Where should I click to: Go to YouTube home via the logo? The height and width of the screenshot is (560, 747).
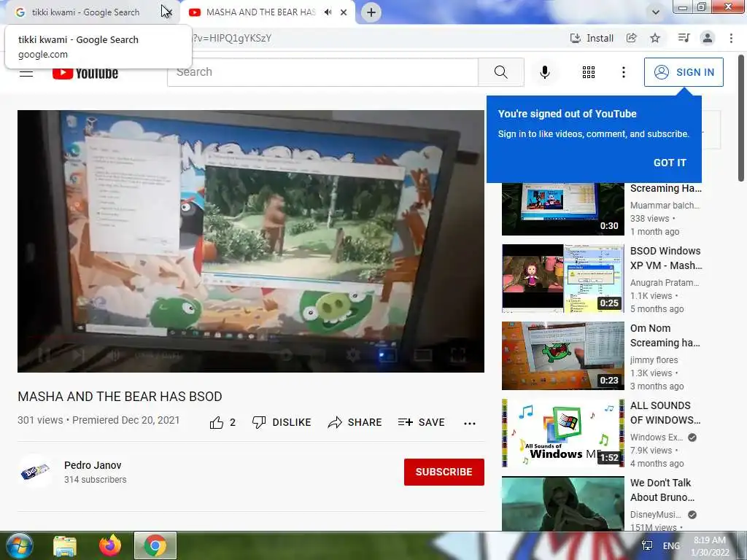click(x=85, y=73)
